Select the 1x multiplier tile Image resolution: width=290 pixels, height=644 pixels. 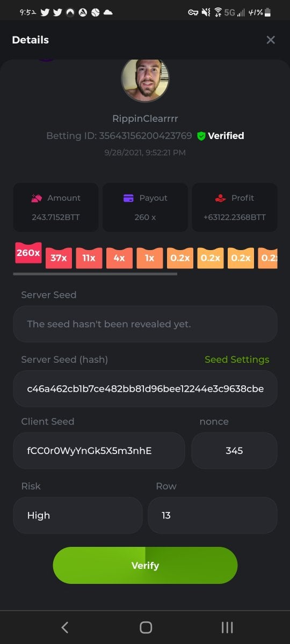(150, 258)
